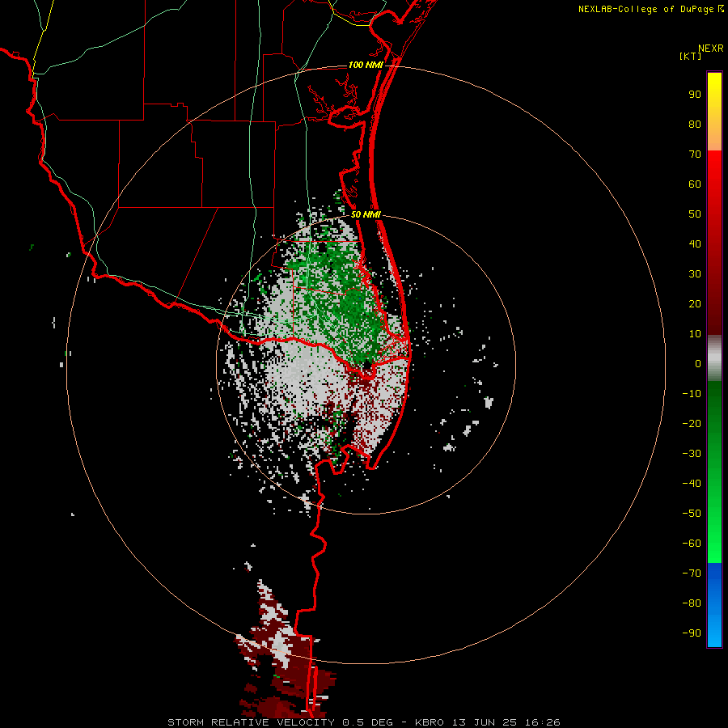The height and width of the screenshot is (728, 728).
Task: Click the -80 value on the velocity scale
Action: click(692, 603)
